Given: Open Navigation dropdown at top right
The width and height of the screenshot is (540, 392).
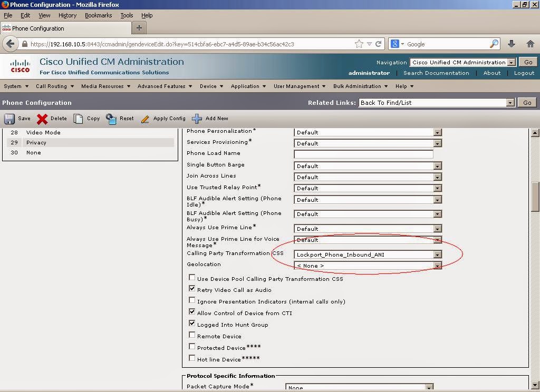Looking at the screenshot, I should coord(463,62).
